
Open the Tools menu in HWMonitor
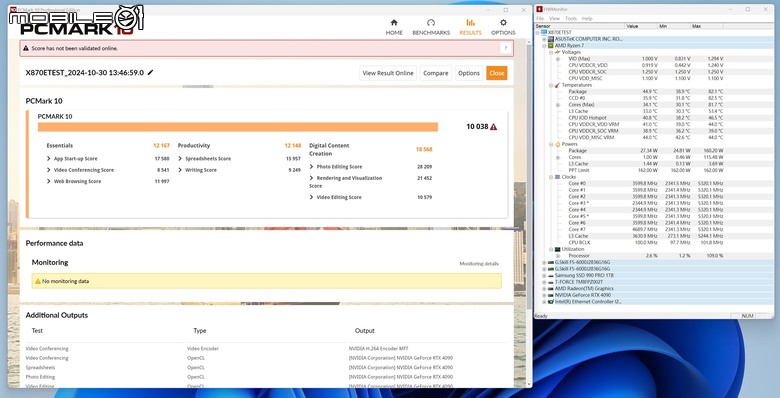tap(571, 18)
